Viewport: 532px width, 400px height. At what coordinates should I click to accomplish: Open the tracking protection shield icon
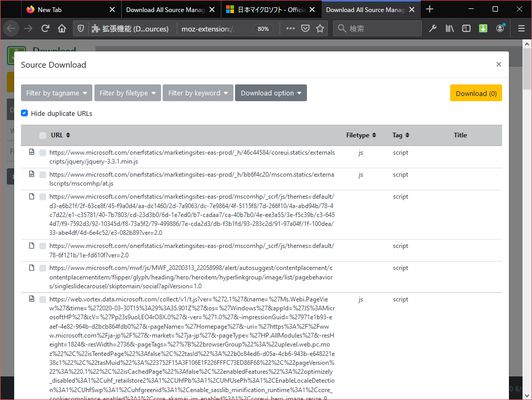pyautogui.click(x=80, y=28)
